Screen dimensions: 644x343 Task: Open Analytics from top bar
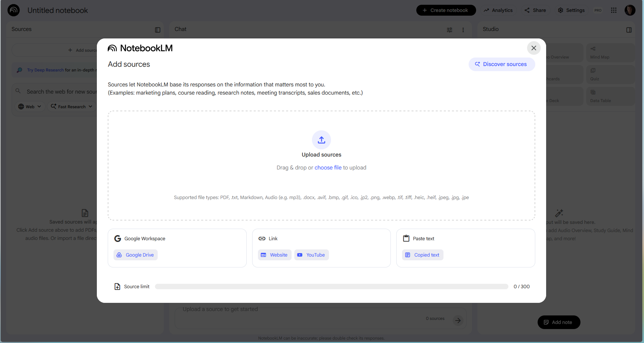coord(498,10)
